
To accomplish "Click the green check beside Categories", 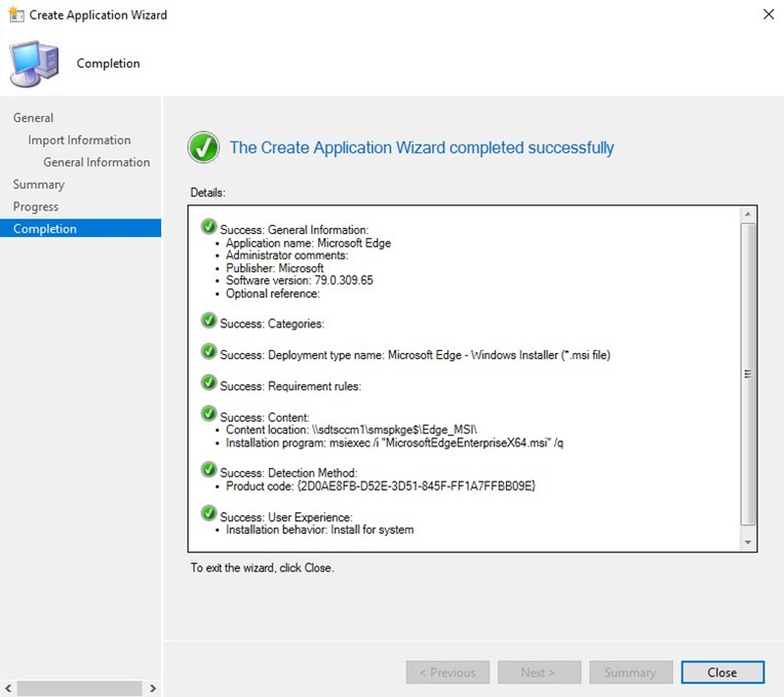I will click(208, 320).
